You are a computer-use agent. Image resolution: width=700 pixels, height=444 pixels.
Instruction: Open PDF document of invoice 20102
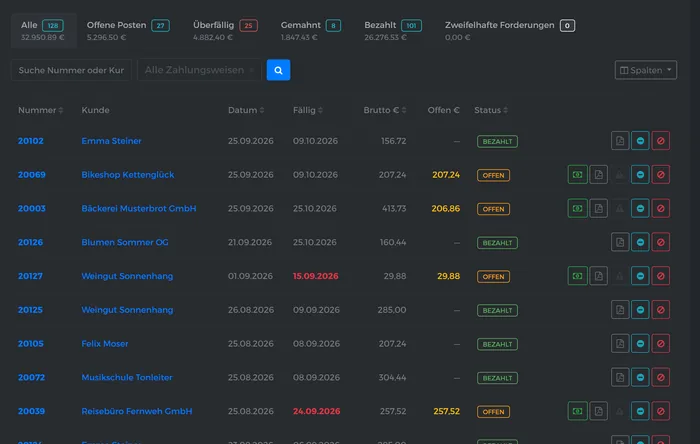point(620,141)
